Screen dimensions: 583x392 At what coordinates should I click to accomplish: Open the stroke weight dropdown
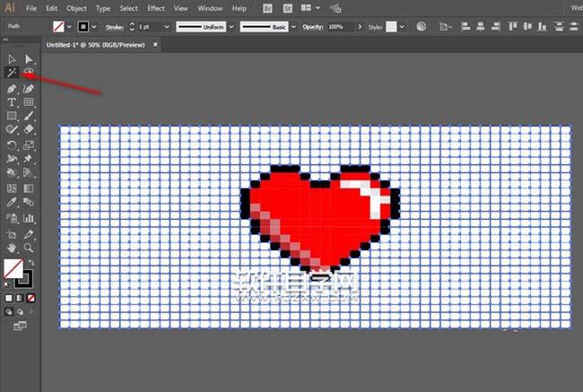click(167, 26)
